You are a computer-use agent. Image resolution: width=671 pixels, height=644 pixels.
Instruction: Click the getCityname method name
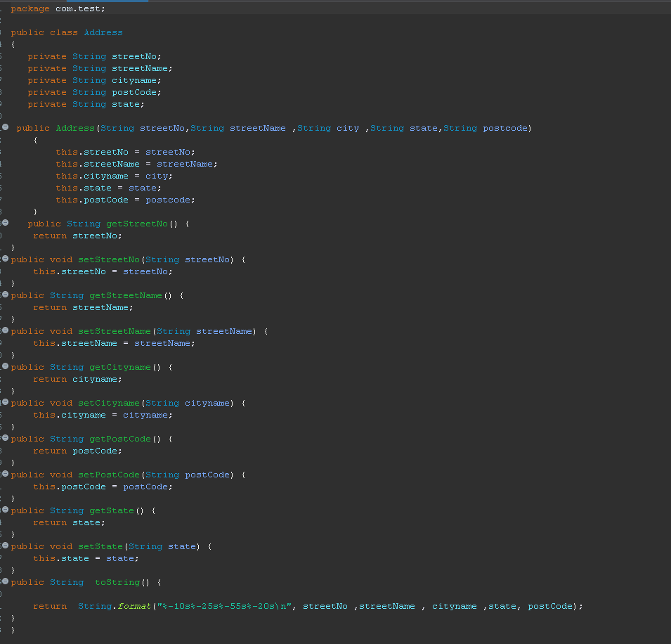tap(119, 366)
